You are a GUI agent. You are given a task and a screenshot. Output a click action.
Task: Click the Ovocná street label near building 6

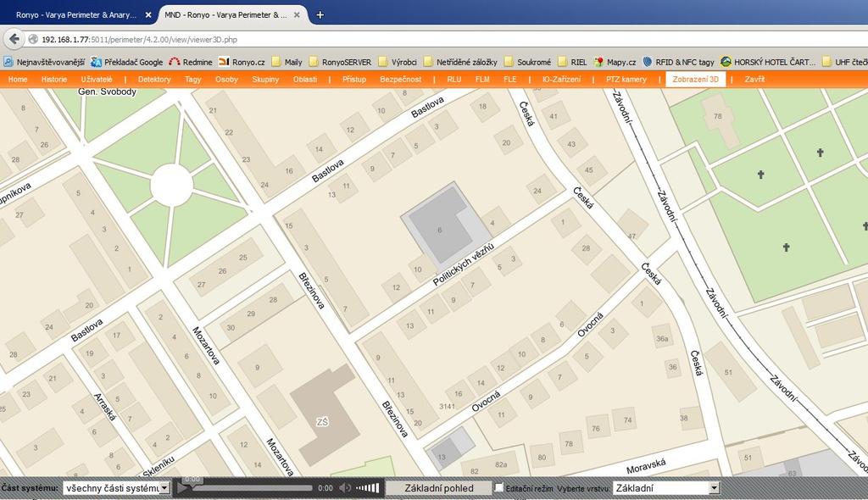pyautogui.click(x=590, y=324)
